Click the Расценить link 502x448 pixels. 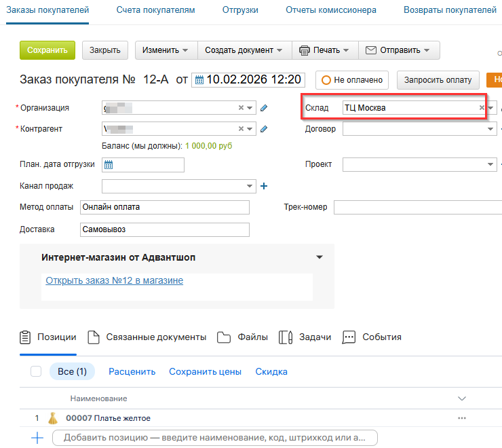tap(132, 371)
